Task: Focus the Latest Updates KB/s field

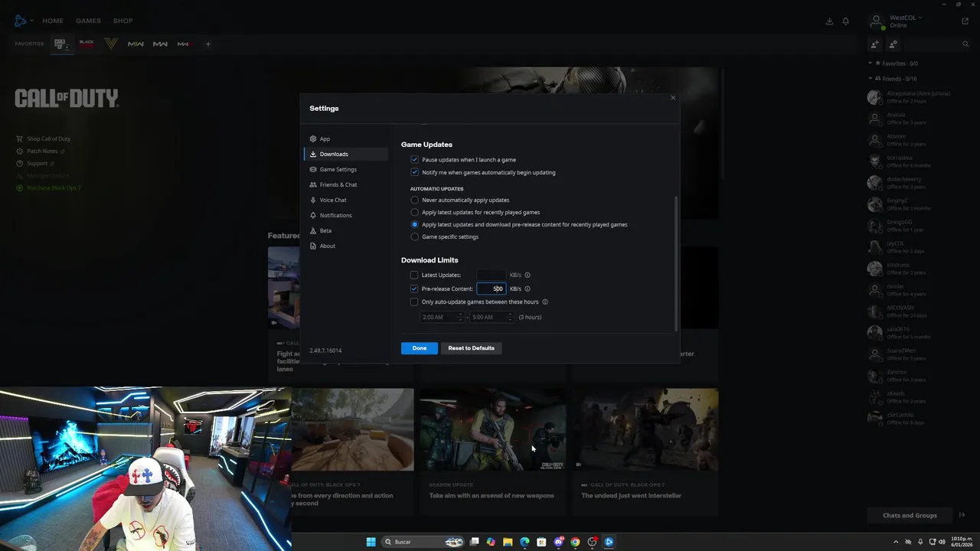Action: pos(492,275)
